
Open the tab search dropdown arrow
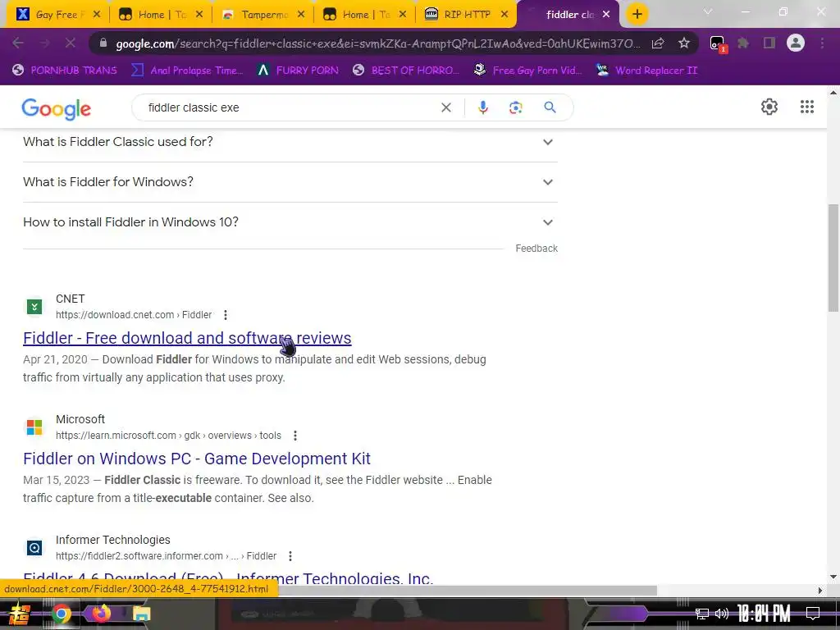point(708,11)
